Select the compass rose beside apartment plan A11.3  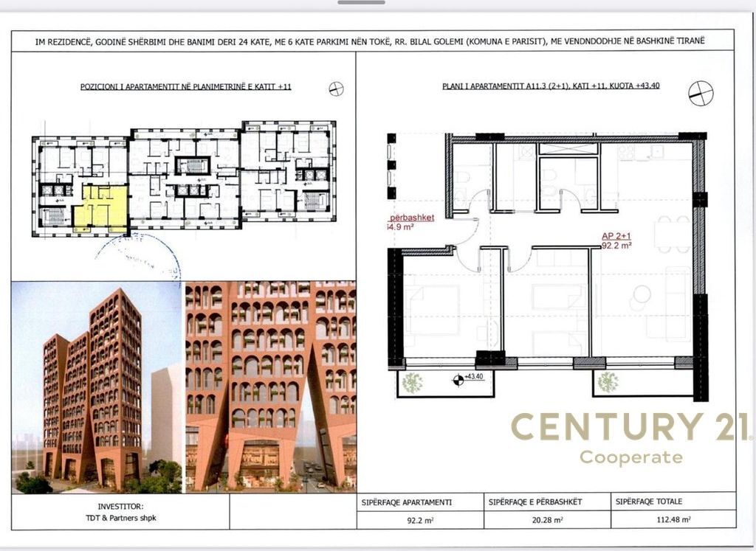pos(700,94)
